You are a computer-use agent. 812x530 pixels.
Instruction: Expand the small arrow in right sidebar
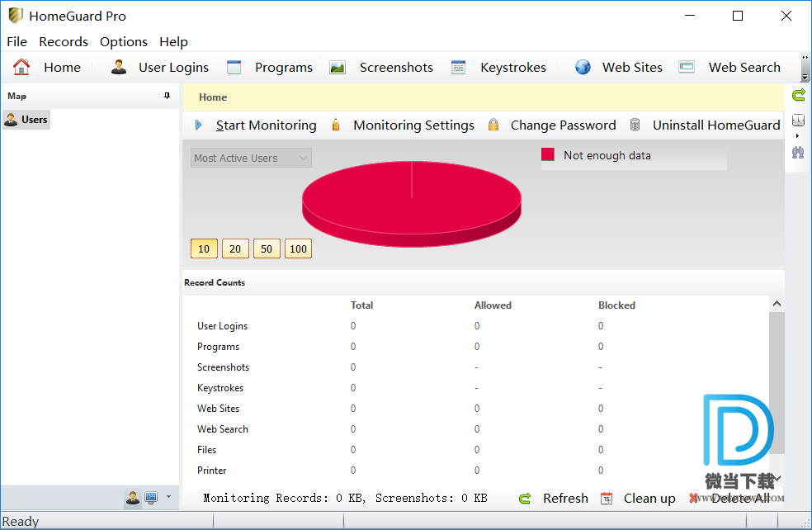pyautogui.click(x=797, y=135)
